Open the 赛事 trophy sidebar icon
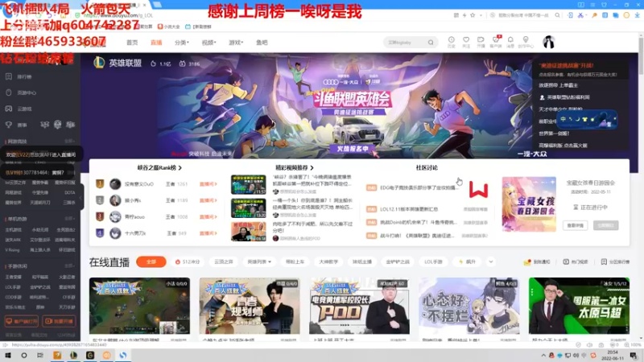 pyautogui.click(x=9, y=125)
